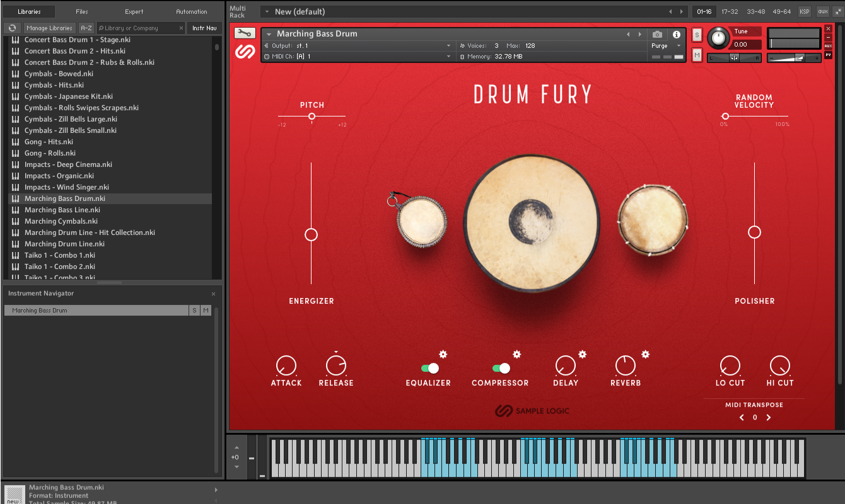Click the KSP button
845x504 pixels.
tap(805, 12)
